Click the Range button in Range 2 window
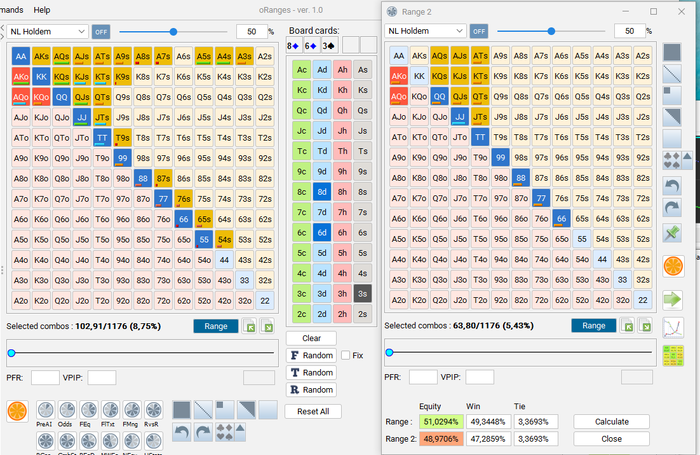 [x=593, y=326]
